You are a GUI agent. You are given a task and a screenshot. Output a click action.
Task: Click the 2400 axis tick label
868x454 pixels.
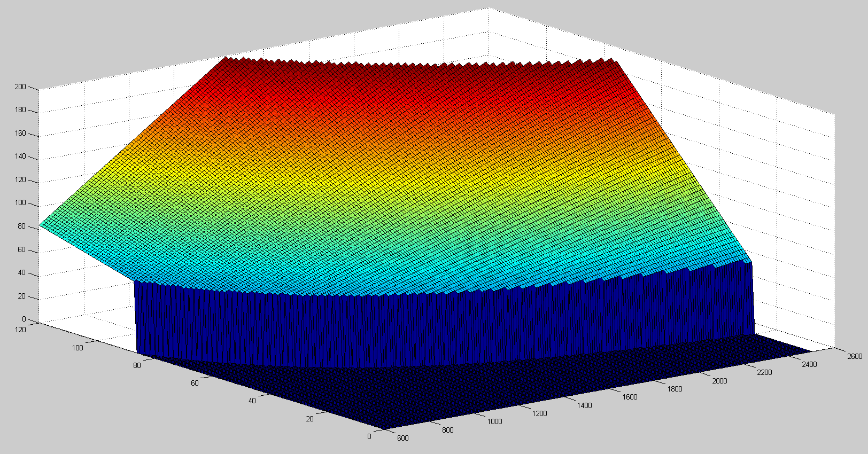(x=809, y=365)
